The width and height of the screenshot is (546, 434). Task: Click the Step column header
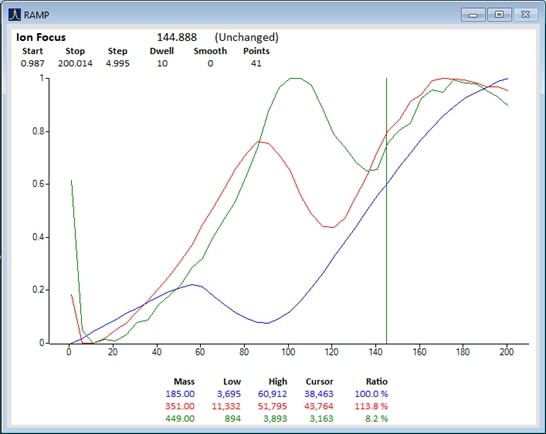pyautogui.click(x=118, y=51)
